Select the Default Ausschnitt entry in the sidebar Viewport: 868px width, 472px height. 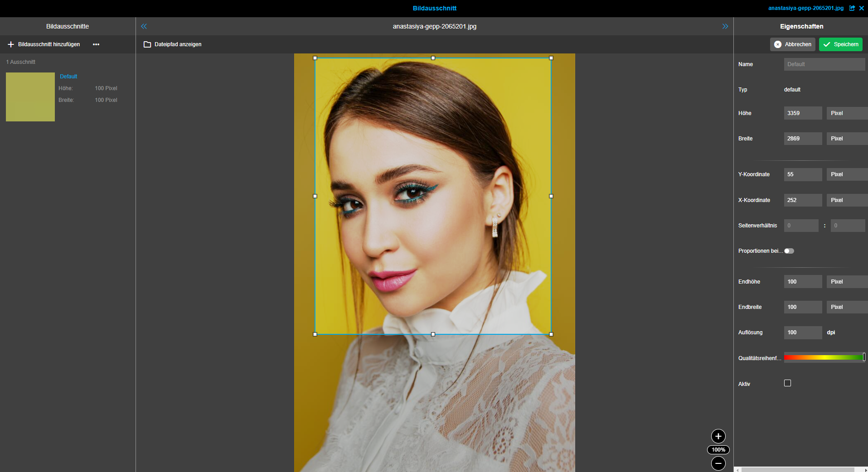point(68,76)
